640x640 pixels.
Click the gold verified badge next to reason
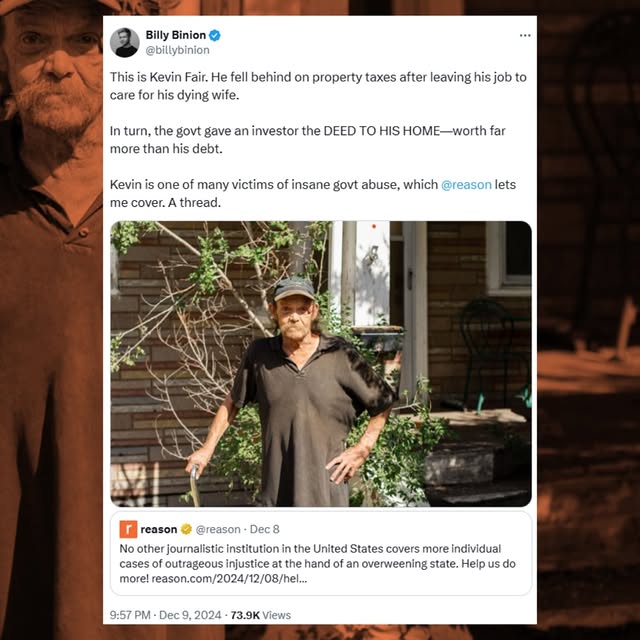point(186,529)
